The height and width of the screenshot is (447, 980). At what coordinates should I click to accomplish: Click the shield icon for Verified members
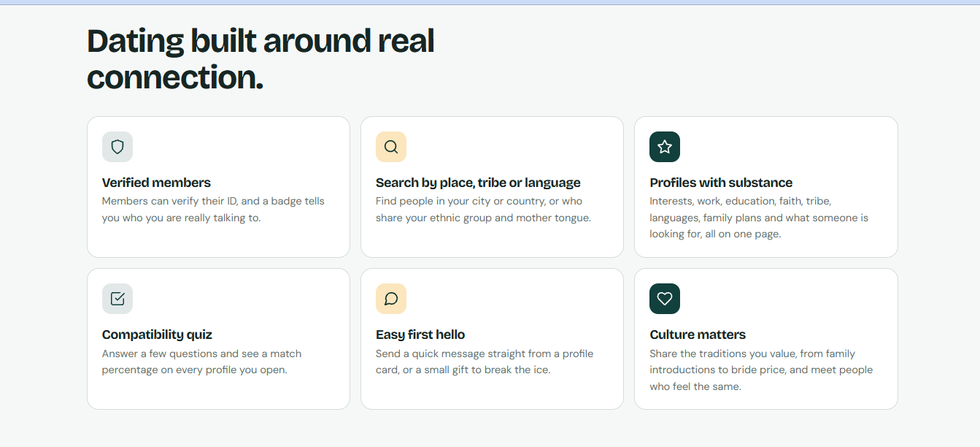(117, 147)
